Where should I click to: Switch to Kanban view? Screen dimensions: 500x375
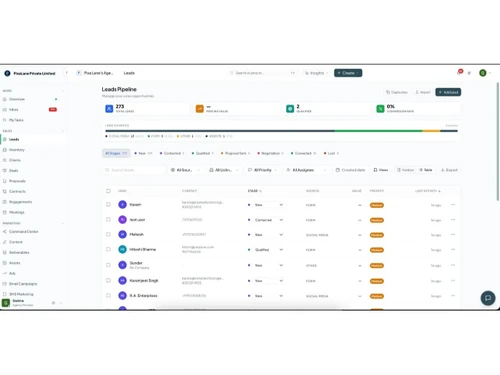point(405,170)
